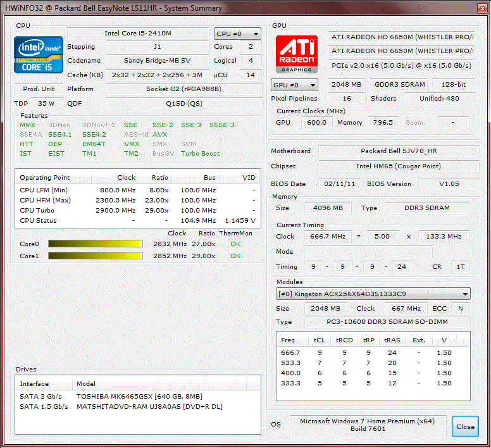Click the tRAS column header

click(392, 340)
